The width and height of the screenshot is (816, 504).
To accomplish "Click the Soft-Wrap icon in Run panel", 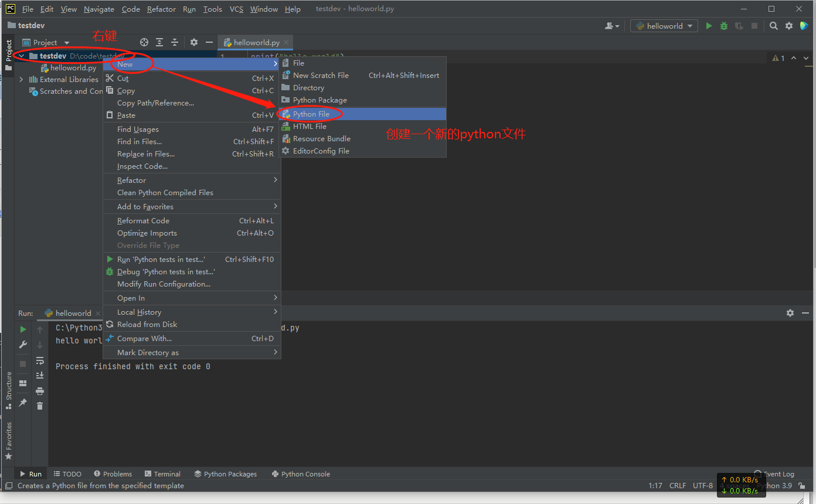I will point(40,360).
